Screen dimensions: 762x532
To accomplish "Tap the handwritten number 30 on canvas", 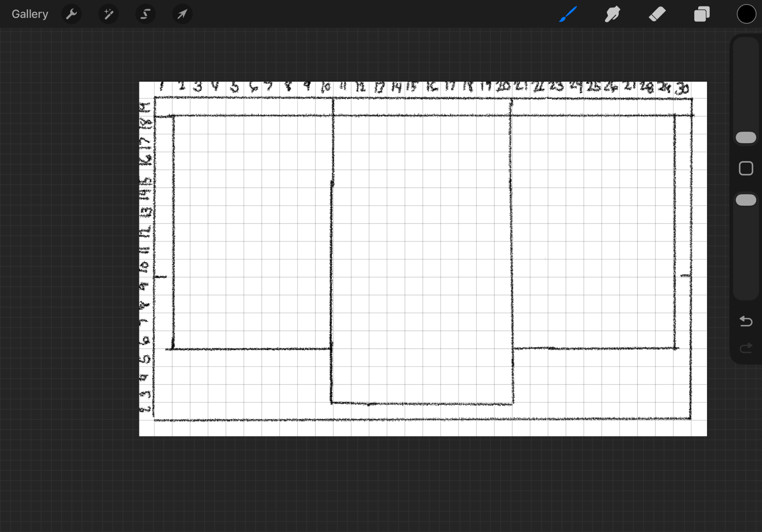I will [682, 89].
